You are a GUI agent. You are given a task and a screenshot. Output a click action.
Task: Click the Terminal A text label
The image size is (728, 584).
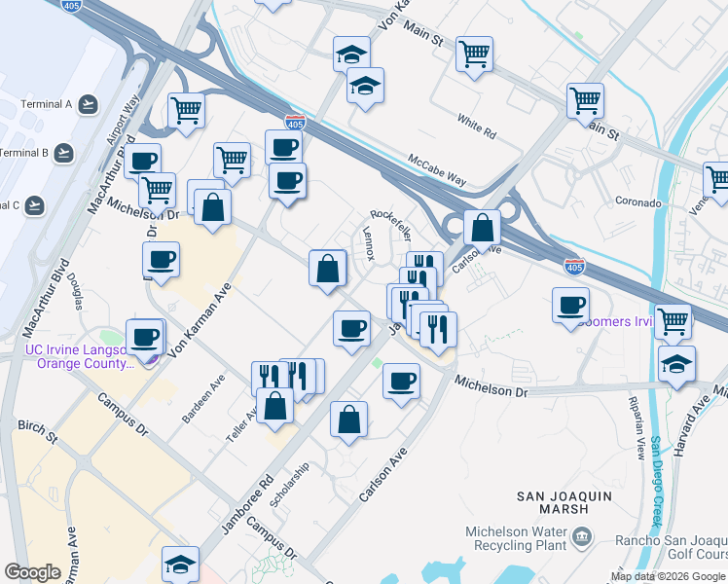47,104
